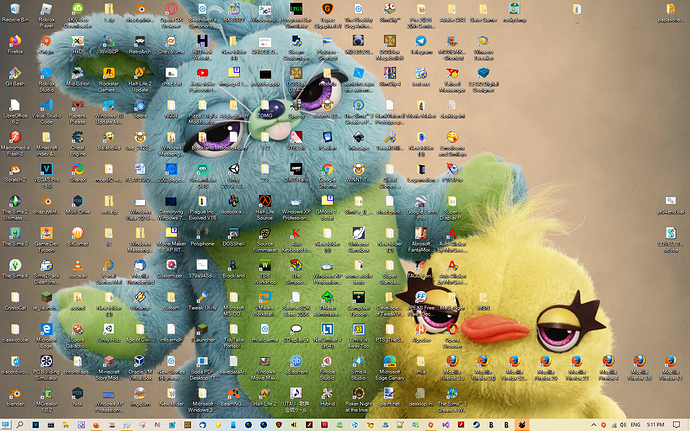690x431 pixels.
Task: Open the Google Chrome shortcut
Action: point(327,176)
